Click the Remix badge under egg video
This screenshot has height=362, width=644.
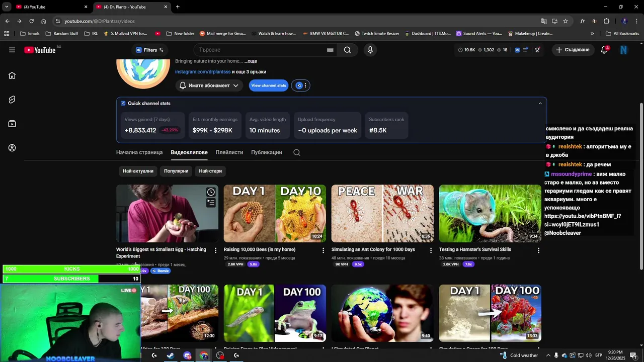tap(160, 271)
